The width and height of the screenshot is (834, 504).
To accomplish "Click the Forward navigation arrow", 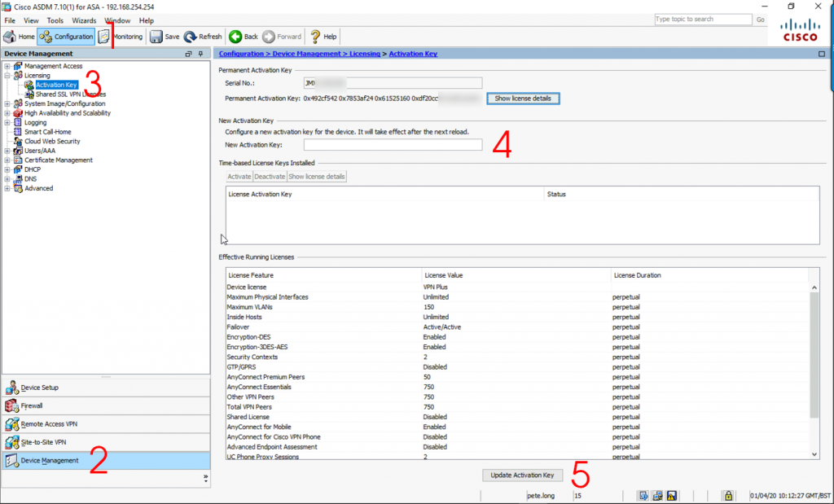I will [282, 37].
